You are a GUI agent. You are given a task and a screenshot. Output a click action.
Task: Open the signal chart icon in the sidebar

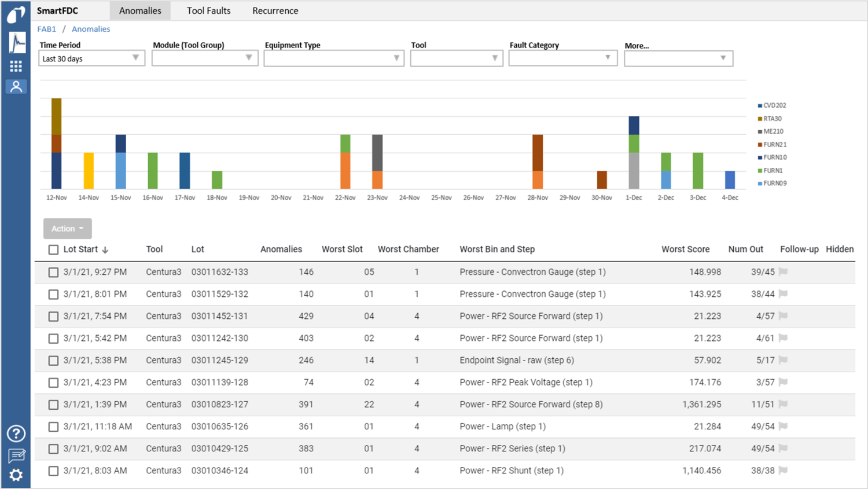[x=17, y=43]
